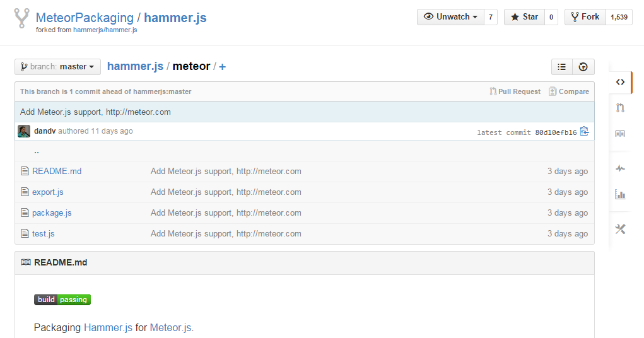Click book icon in README.md header
The width and height of the screenshot is (644, 338).
click(25, 262)
